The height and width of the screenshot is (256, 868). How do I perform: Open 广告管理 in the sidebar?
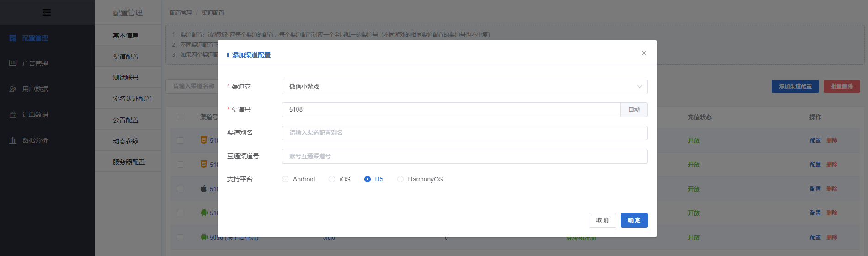[35, 64]
